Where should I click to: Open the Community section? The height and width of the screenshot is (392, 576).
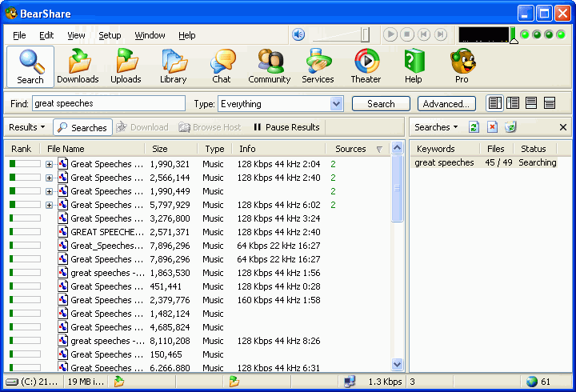pyautogui.click(x=270, y=67)
